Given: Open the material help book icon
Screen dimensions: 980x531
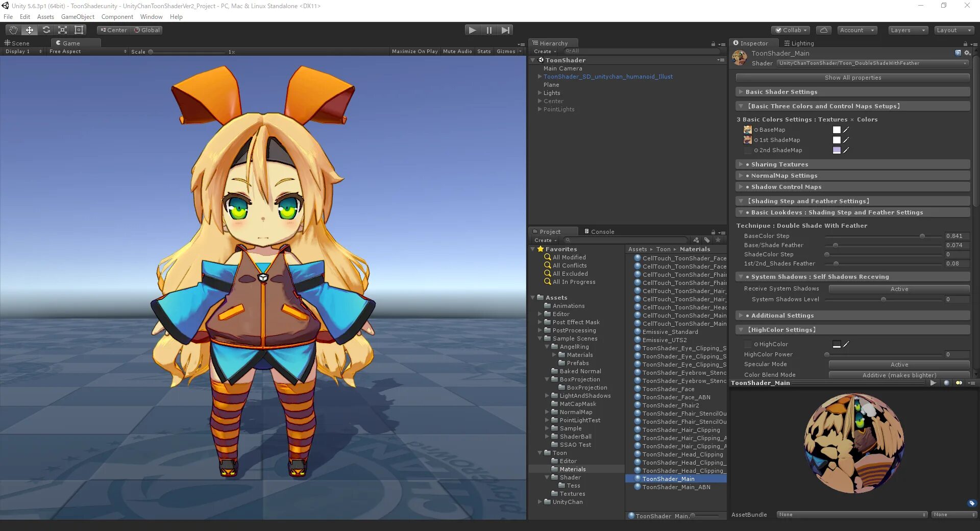Looking at the screenshot, I should point(958,53).
